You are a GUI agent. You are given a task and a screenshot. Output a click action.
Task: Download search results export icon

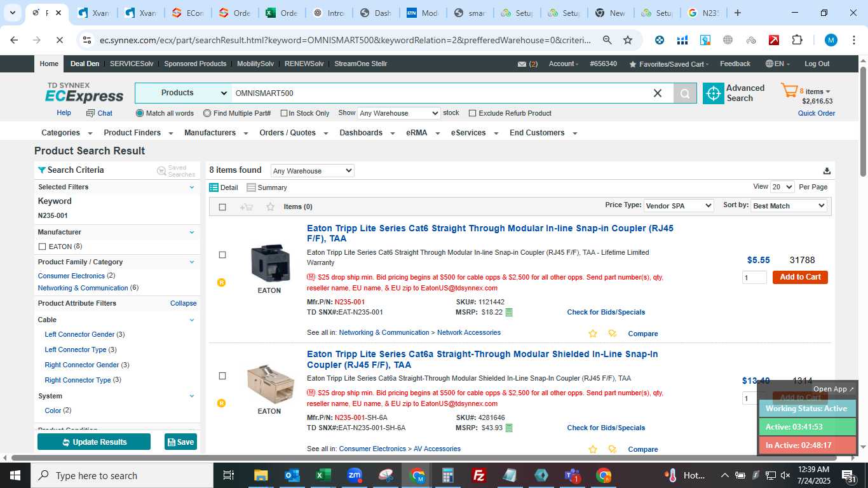827,171
